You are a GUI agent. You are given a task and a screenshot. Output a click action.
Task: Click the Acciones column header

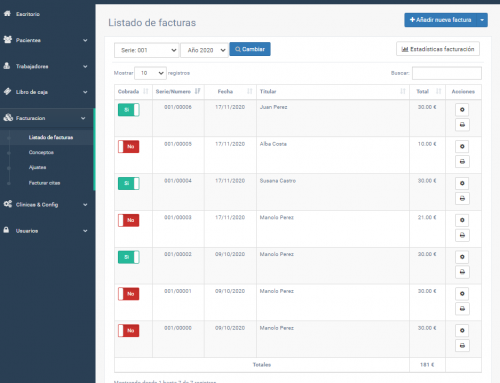click(463, 92)
